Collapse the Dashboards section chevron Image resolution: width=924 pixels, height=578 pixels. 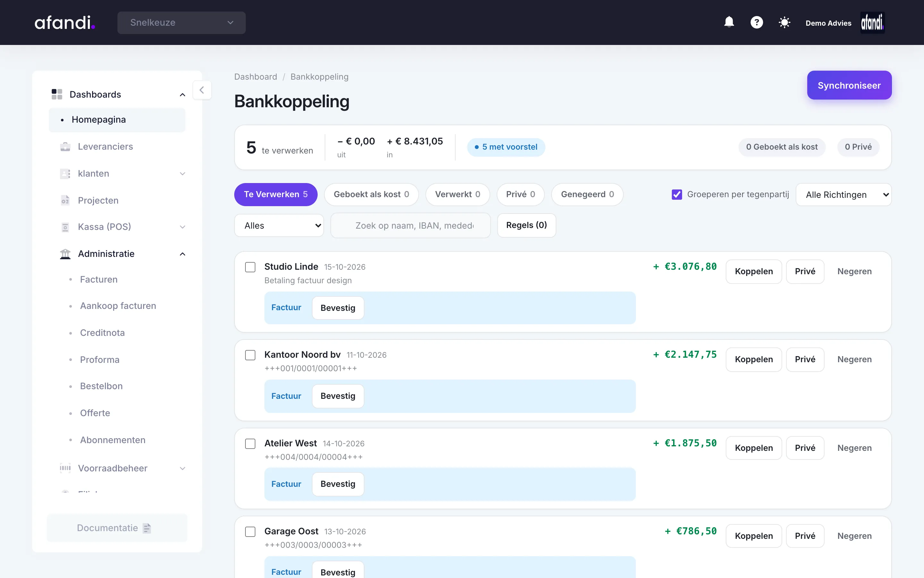pos(183,94)
